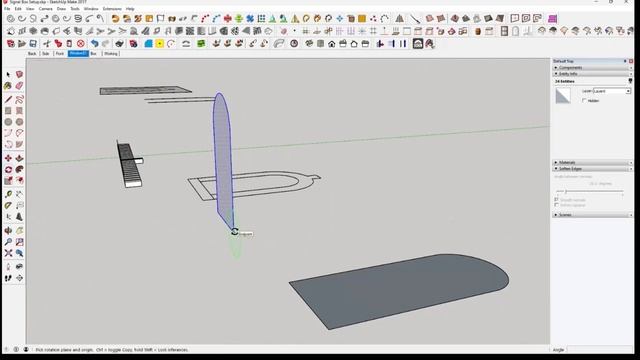640x360 pixels.
Task: Click the blue Undo arrow icon
Action: point(95,44)
